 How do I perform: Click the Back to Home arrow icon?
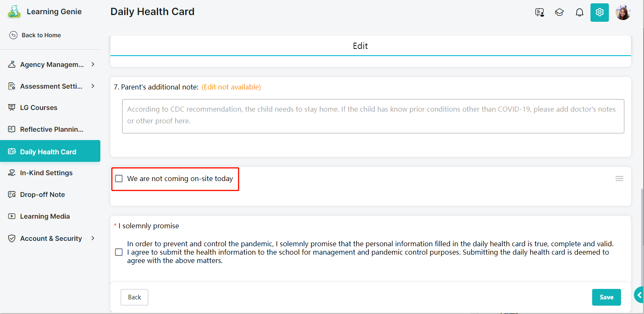click(13, 35)
